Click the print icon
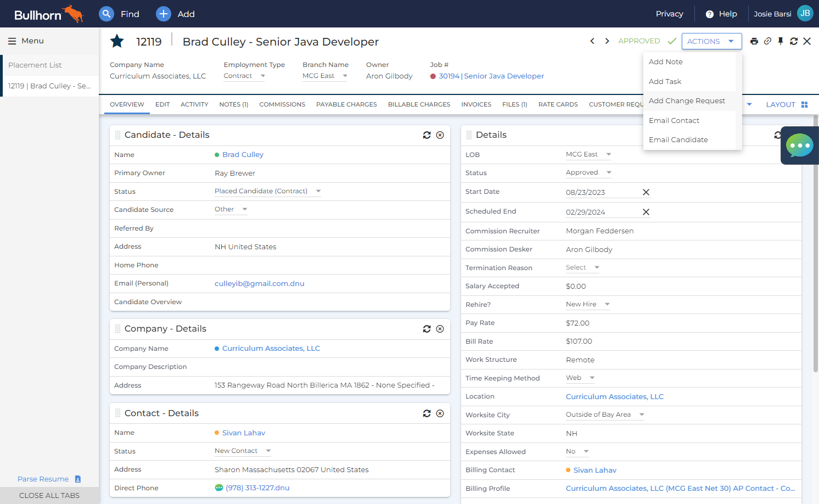The image size is (819, 504). pyautogui.click(x=754, y=41)
